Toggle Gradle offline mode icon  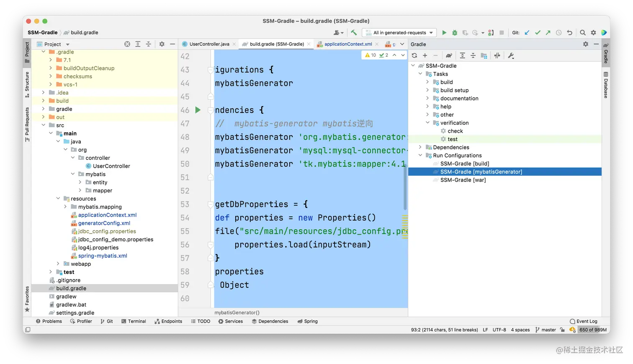pos(497,56)
